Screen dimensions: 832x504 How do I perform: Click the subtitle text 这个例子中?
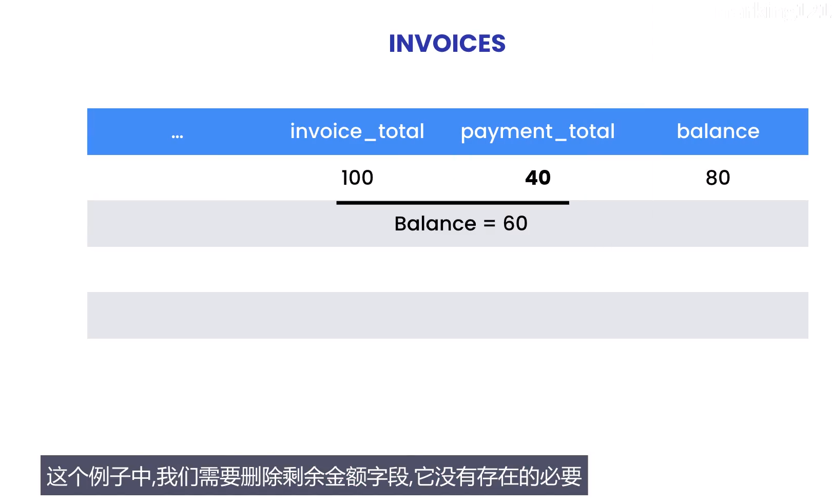click(99, 476)
